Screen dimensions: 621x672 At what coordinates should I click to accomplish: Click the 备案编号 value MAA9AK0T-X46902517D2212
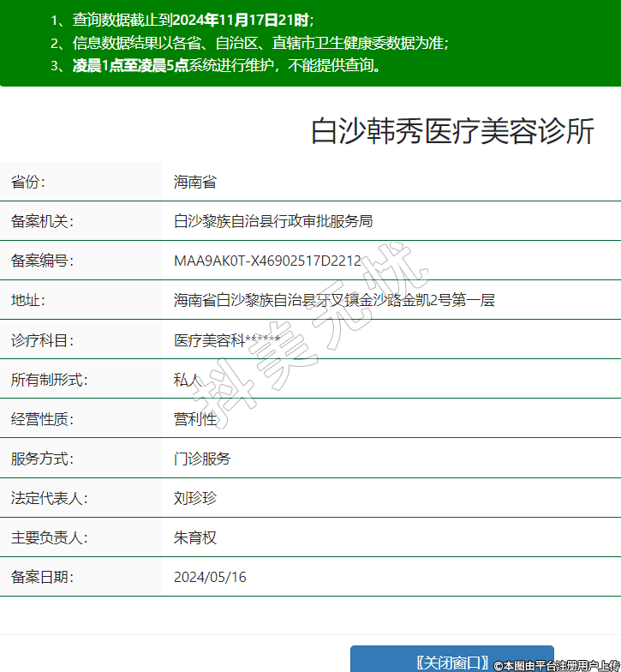pyautogui.click(x=267, y=261)
